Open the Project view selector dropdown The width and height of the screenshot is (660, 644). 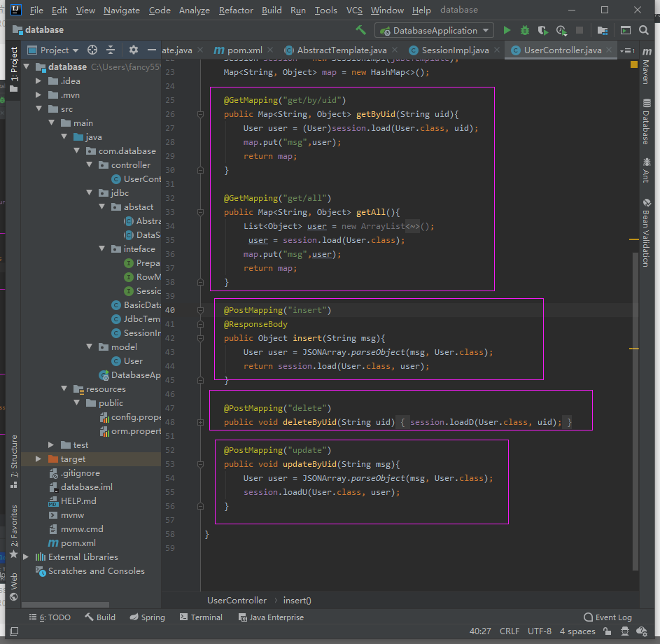[x=53, y=50]
